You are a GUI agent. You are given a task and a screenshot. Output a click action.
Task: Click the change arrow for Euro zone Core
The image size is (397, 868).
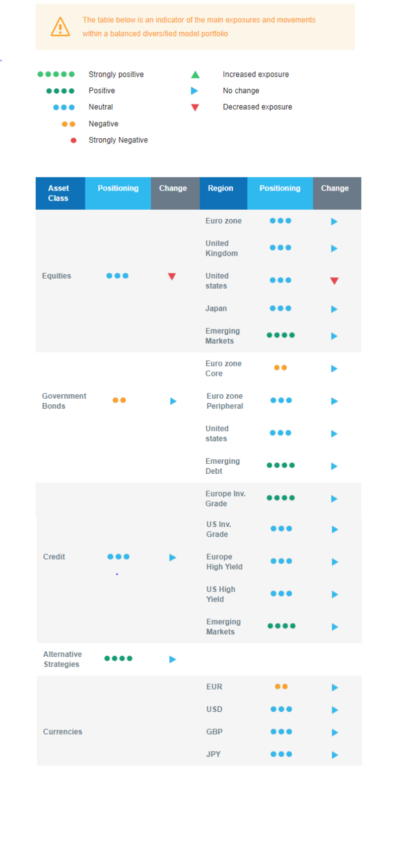[x=334, y=369]
